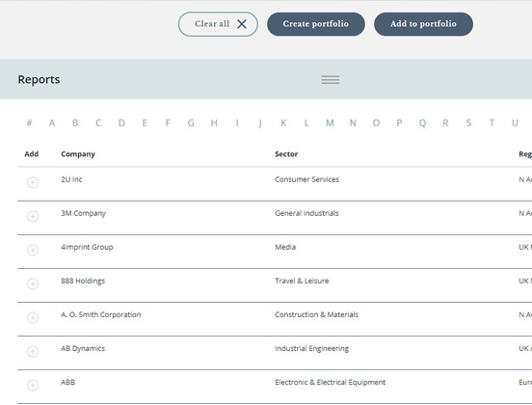Click the Consumer Services sector cell
Screen dimensions: 532x405
(x=307, y=179)
